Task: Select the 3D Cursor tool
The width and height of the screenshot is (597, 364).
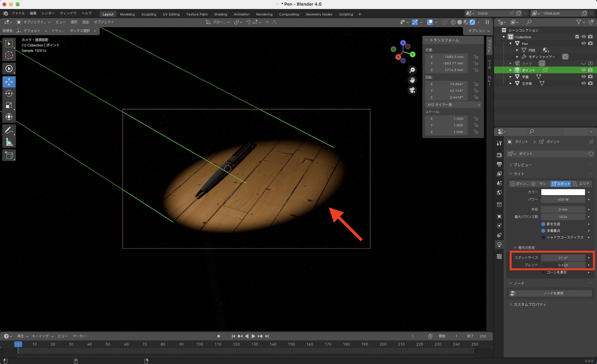Action: coord(9,55)
